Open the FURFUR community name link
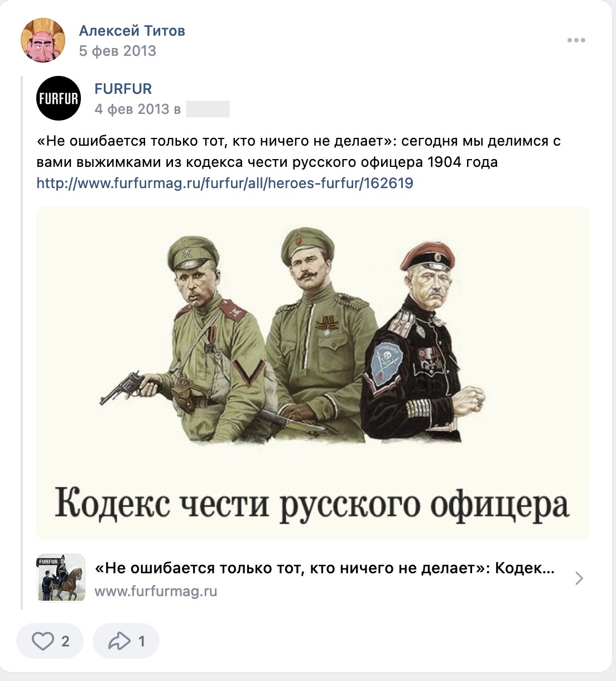 click(x=123, y=89)
